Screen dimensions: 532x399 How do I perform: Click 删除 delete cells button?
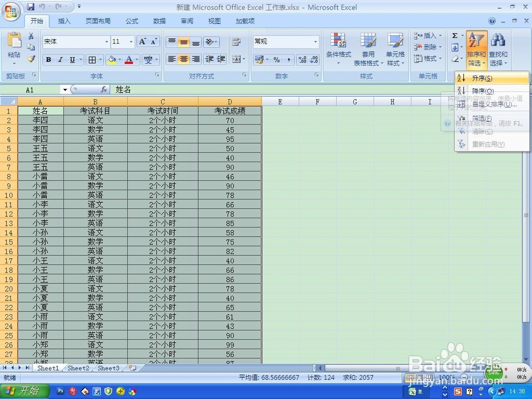tap(427, 47)
